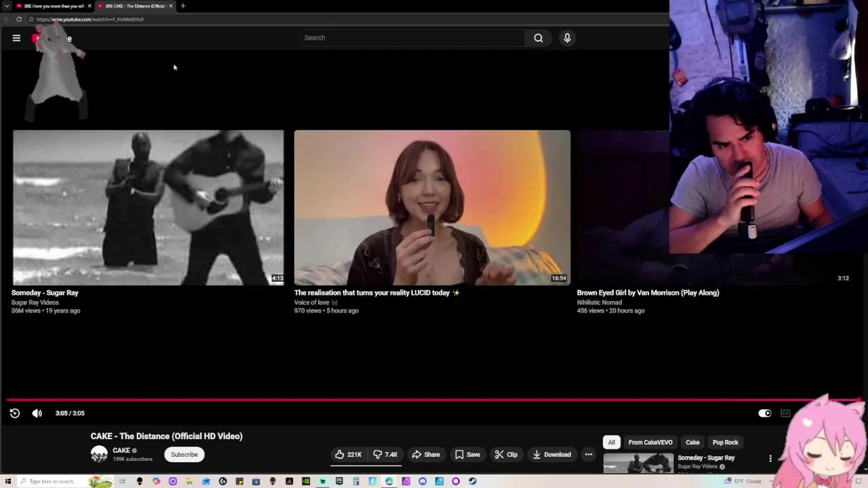Click the red video progress bar
The image size is (868, 488).
tap(434, 400)
